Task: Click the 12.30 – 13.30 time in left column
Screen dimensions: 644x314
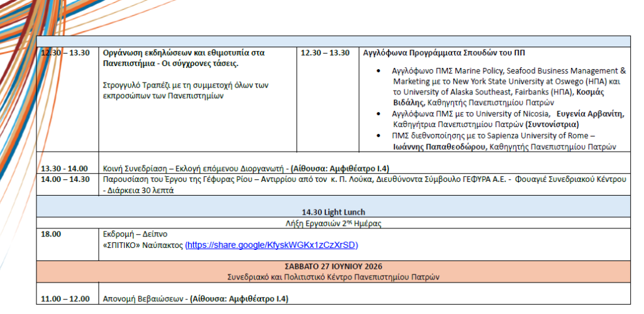Action: point(65,53)
